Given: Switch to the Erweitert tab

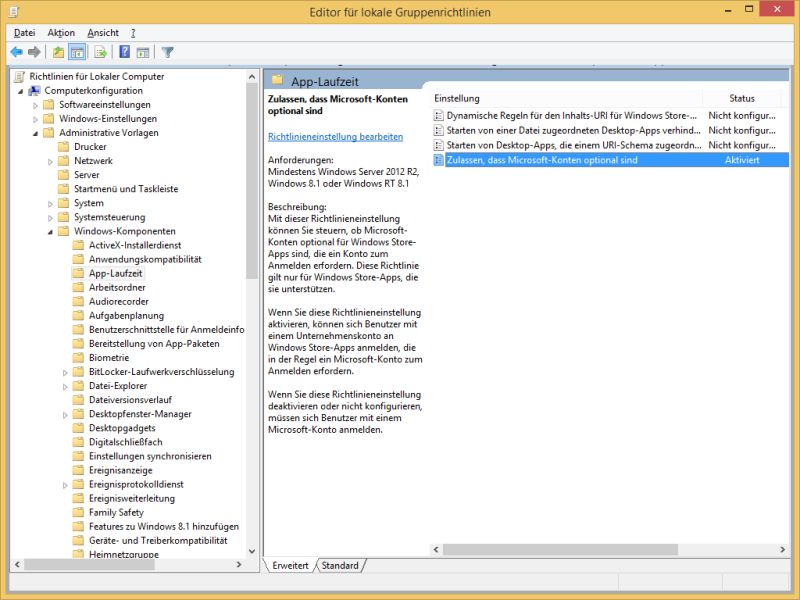Looking at the screenshot, I should point(290,565).
